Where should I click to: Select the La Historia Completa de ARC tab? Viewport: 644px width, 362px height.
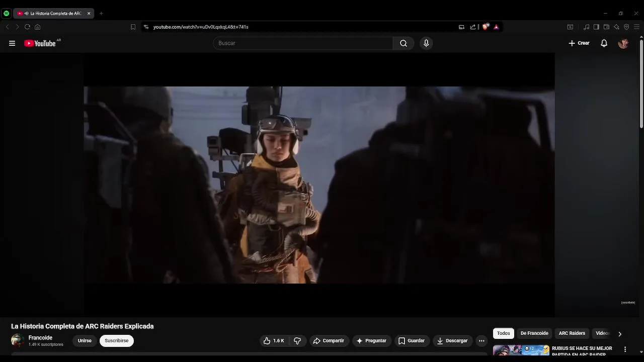53,14
